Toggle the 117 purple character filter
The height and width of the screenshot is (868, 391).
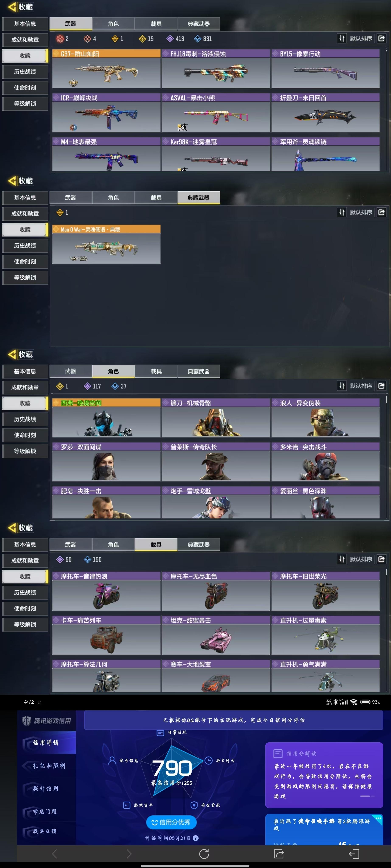click(x=92, y=386)
